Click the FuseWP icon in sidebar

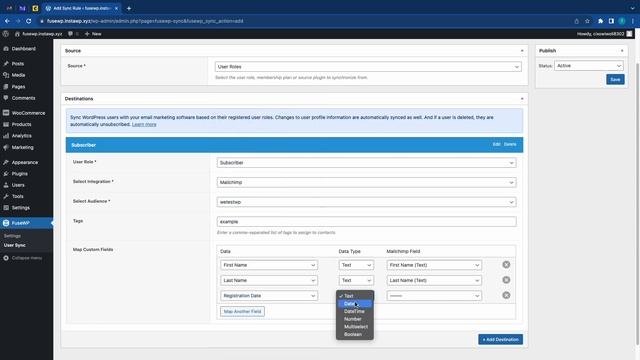[6, 223]
